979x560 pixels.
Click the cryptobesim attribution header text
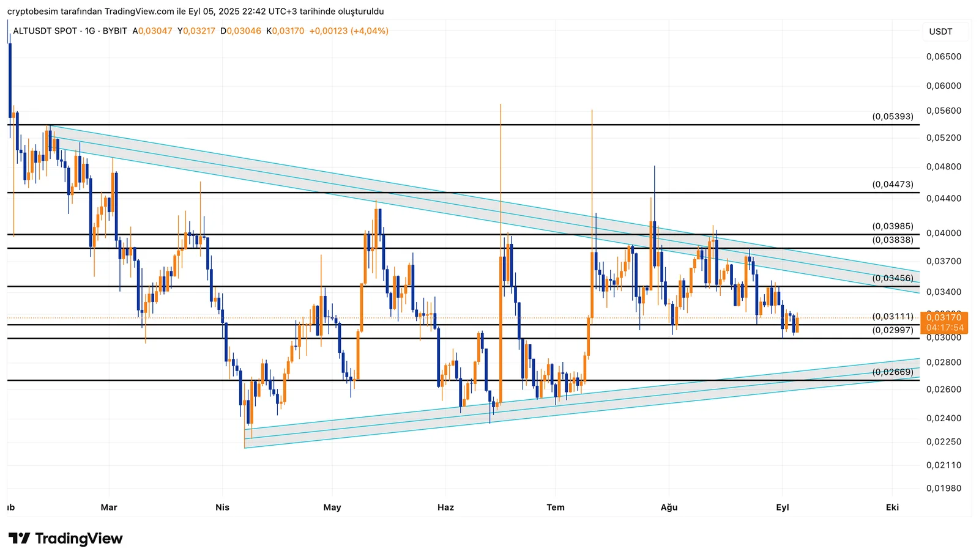click(196, 11)
